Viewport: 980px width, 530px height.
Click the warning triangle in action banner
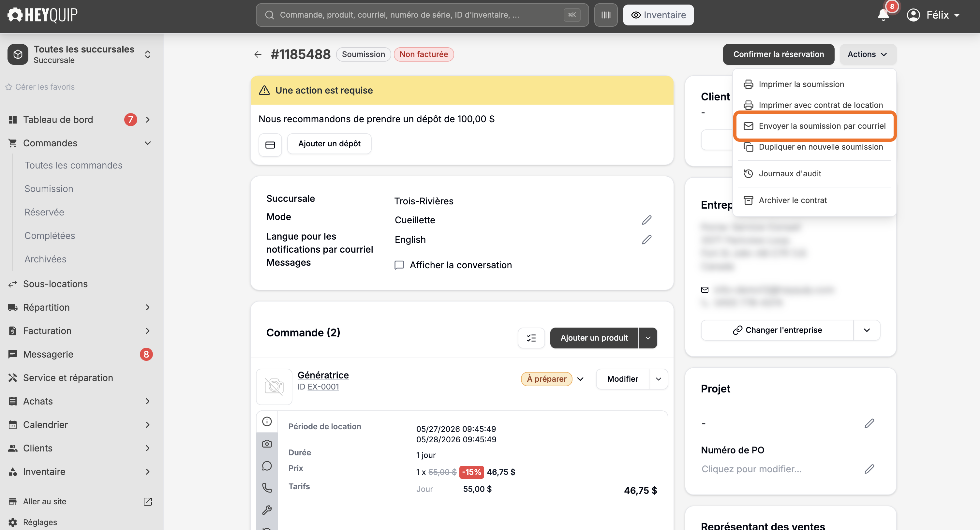[x=264, y=90]
